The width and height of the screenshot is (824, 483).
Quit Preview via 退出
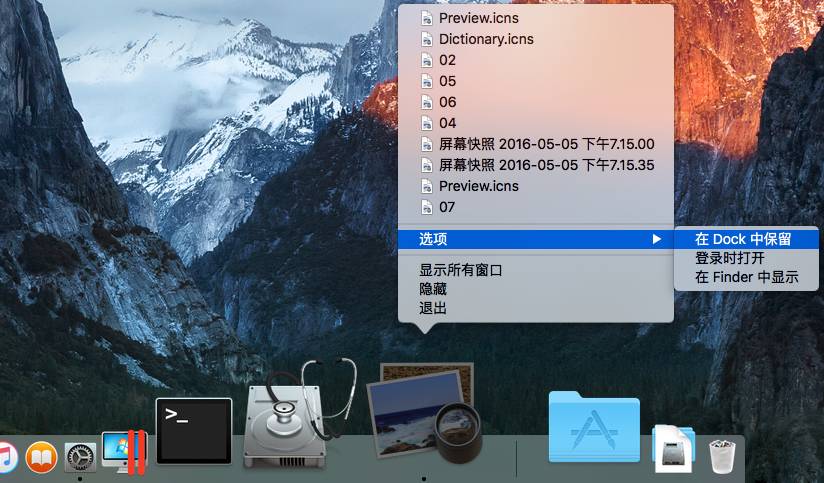(433, 308)
